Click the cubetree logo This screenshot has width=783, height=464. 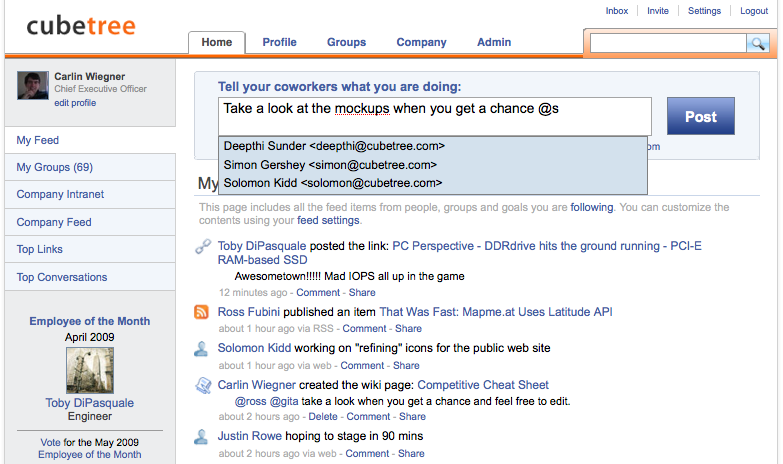pyautogui.click(x=81, y=25)
